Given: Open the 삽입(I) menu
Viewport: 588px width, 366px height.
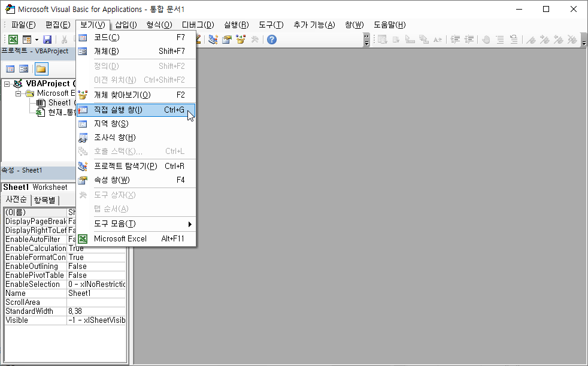Looking at the screenshot, I should pos(126,25).
